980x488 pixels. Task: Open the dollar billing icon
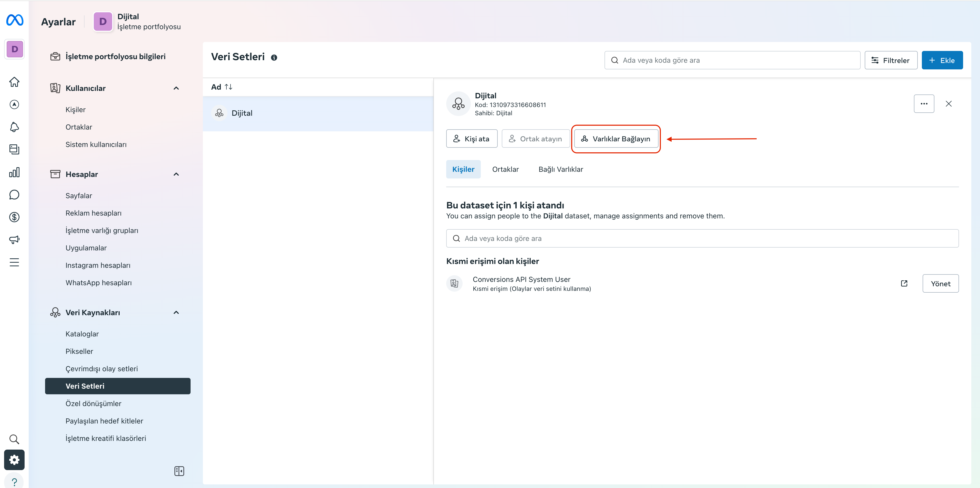14,217
